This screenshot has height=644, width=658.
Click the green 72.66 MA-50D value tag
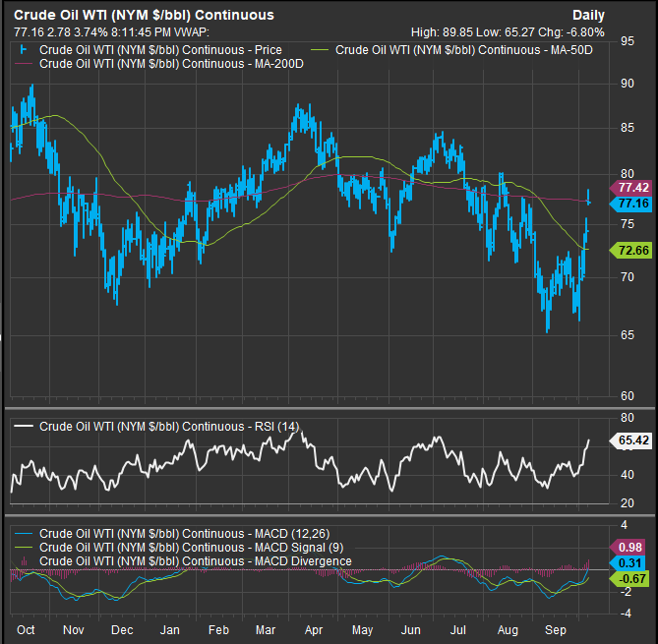tap(630, 251)
